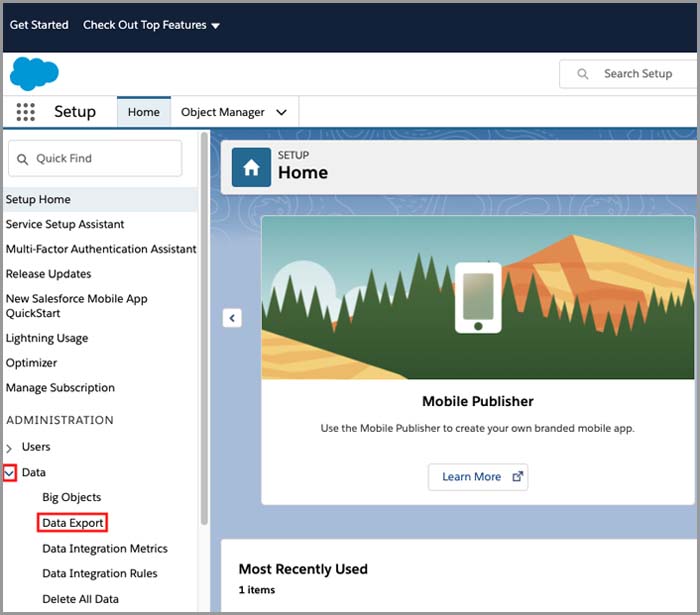Screen dimensions: 700x615
Task: Click the sidebar vertical scrollbar
Action: [x=205, y=330]
